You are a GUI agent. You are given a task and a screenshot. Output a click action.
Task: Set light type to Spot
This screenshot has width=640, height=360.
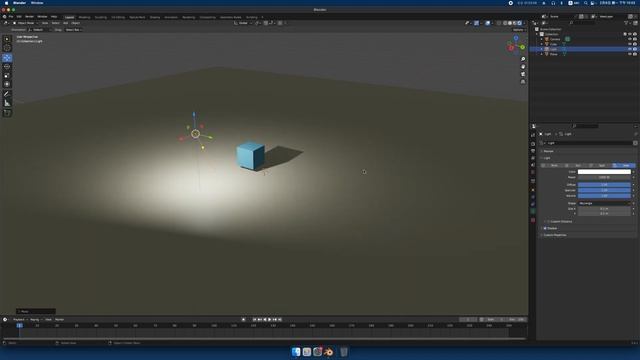pyautogui.click(x=599, y=165)
